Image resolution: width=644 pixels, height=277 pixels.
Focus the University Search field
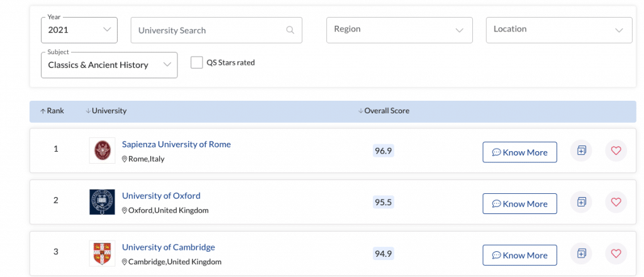[x=216, y=30]
